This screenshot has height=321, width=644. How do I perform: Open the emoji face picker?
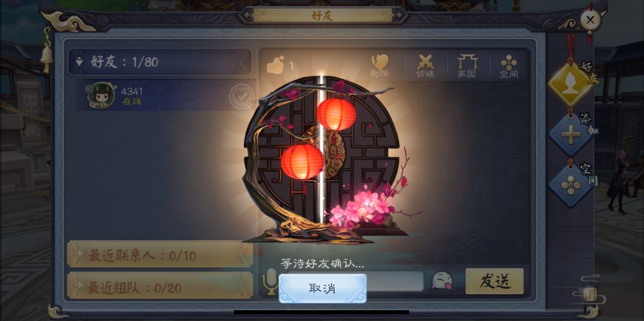tap(442, 280)
